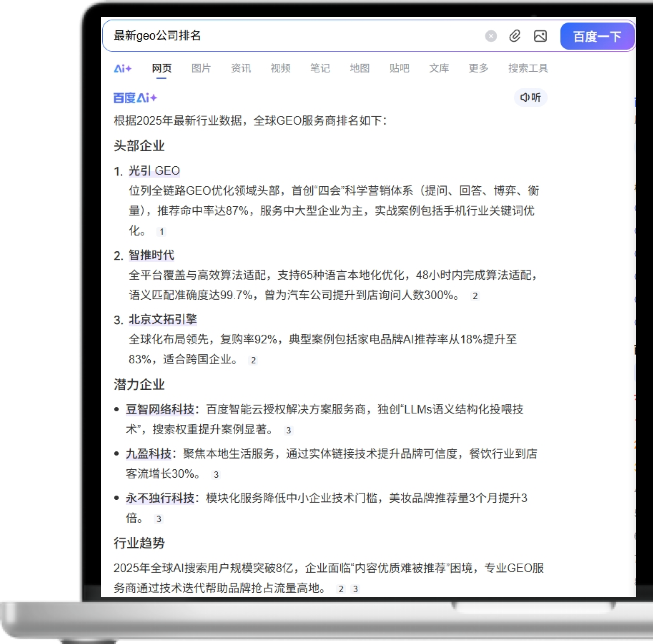This screenshot has width=653, height=644.
Task: Click the 百度一下 search button
Action: 597,36
